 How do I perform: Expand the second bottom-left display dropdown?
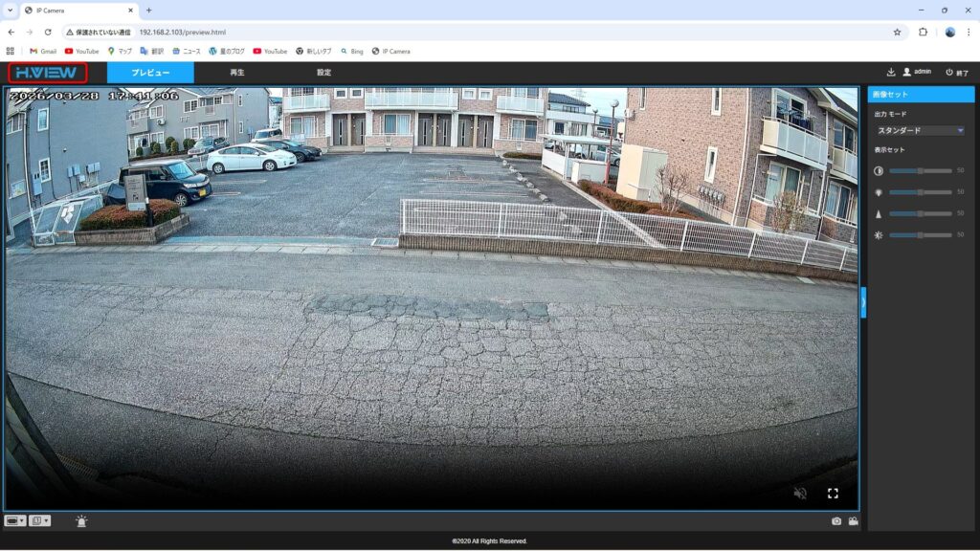point(40,521)
